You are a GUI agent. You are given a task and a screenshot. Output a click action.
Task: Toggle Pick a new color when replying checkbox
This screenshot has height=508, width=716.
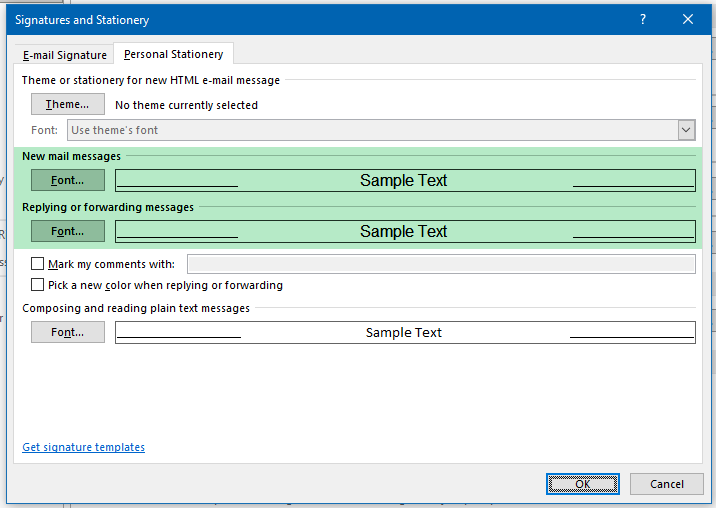(37, 285)
